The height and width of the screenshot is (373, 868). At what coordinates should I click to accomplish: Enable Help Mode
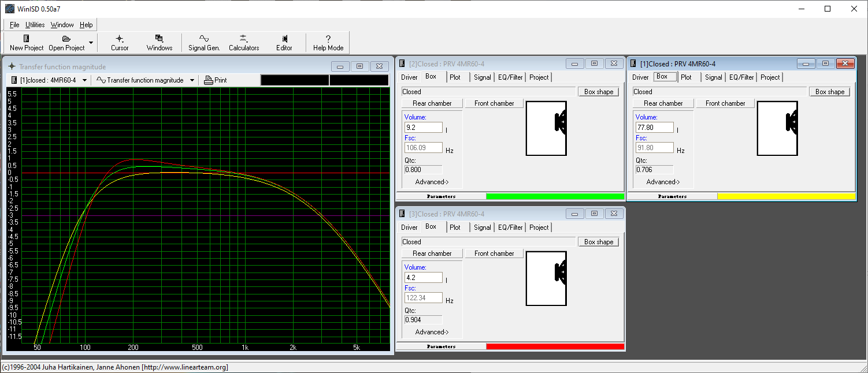pos(328,43)
